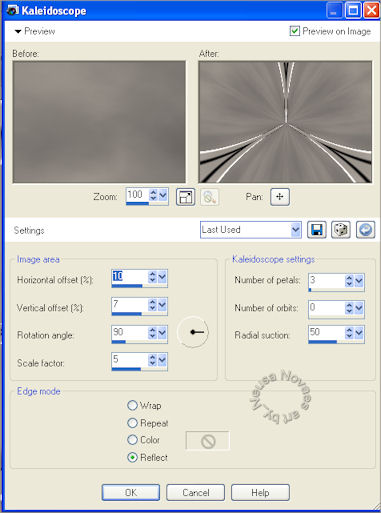Collapse the Preview section triangle
Viewport: 381px width, 513px height.
click(18, 32)
